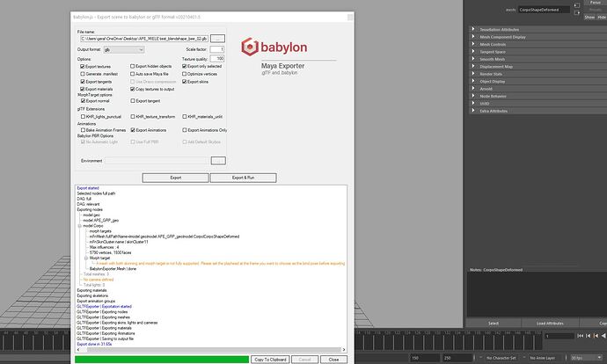Click the step back one frame icon
Image resolution: width=607 pixels, height=364 pixels.
(x=588, y=336)
